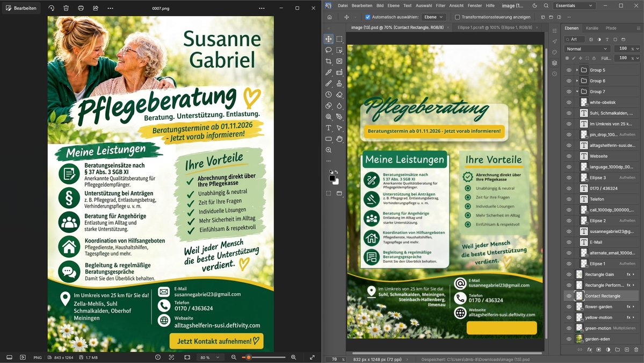Open the Ebene menu
Viewport: 644px width, 363px height.
coord(394,6)
